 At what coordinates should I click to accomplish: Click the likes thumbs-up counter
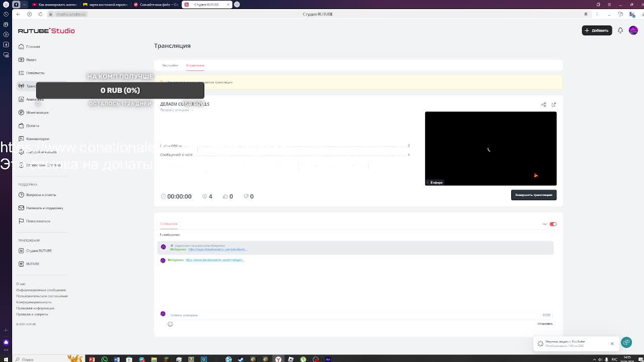pos(228,196)
